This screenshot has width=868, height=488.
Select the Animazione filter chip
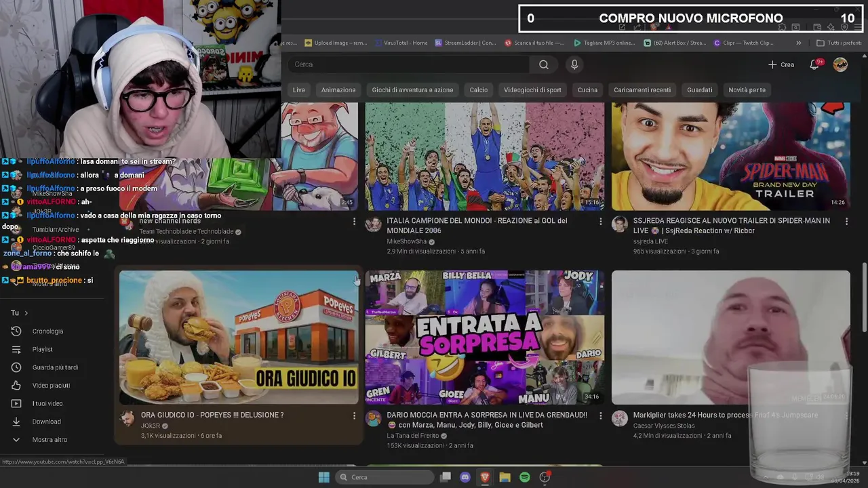coord(338,90)
